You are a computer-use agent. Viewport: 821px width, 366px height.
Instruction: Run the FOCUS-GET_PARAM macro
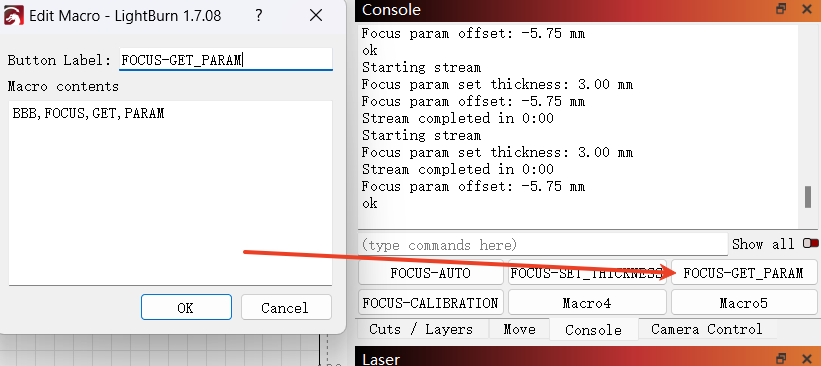[743, 273]
